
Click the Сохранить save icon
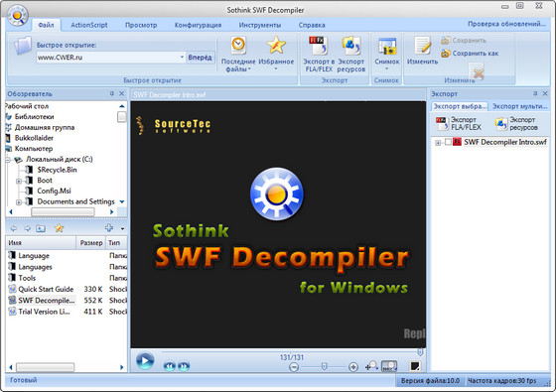point(446,40)
